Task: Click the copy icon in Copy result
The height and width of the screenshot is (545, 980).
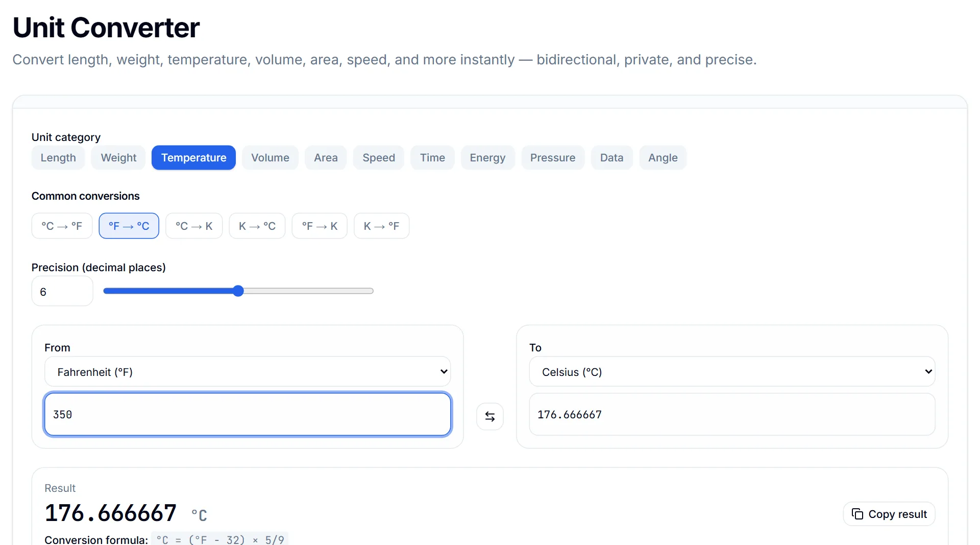Action: click(857, 514)
